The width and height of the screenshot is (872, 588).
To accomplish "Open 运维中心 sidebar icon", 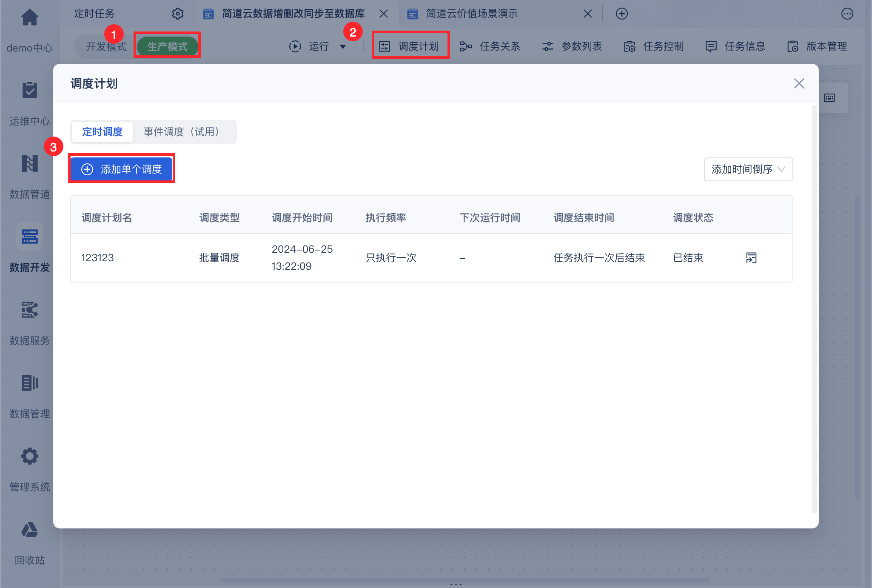I will tap(29, 90).
